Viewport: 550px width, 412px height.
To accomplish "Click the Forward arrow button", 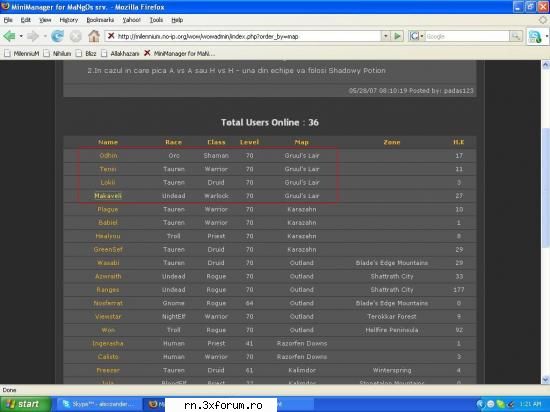I will tap(33, 36).
